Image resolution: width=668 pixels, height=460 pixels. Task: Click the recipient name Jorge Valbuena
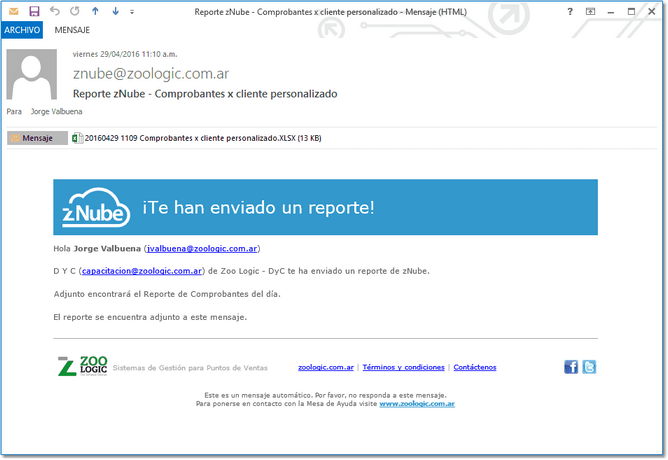click(x=57, y=112)
